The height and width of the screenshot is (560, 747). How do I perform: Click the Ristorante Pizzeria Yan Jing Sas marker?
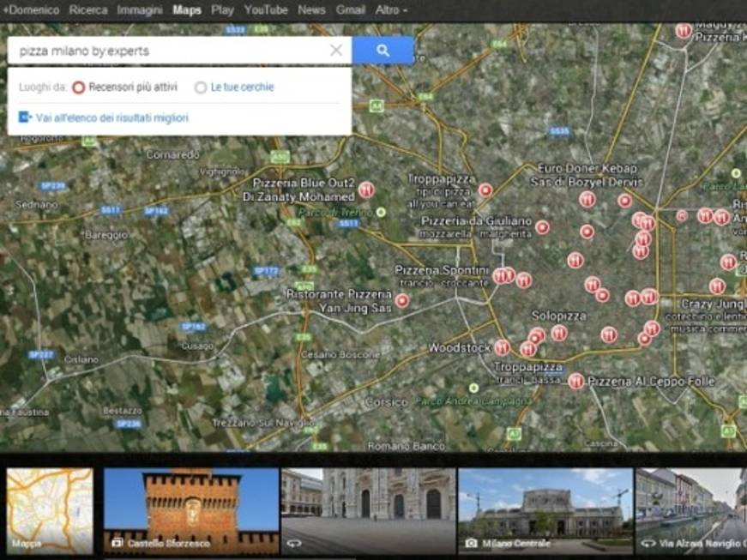pyautogui.click(x=402, y=301)
